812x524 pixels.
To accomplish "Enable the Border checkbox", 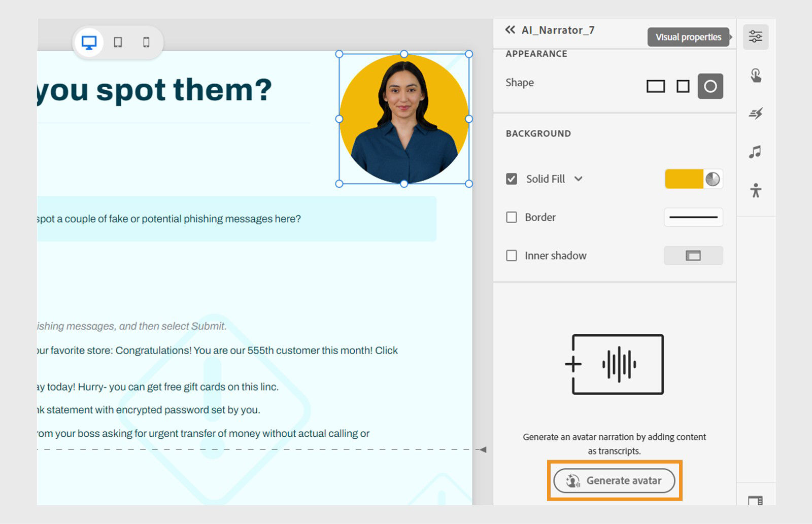I will tap(511, 217).
